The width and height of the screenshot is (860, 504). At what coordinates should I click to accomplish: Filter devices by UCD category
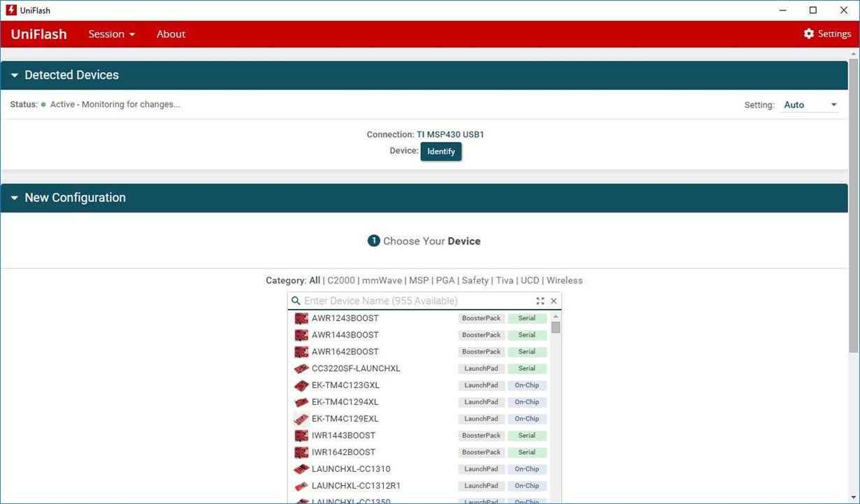point(530,280)
